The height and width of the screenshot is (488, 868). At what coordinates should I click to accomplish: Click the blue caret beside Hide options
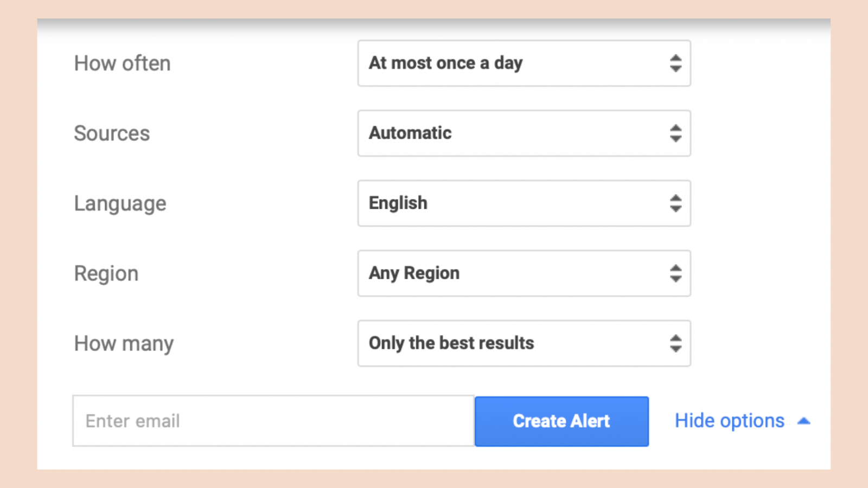click(x=804, y=421)
